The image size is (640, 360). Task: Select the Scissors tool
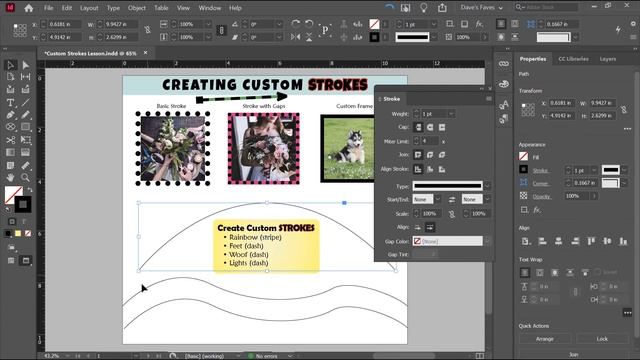[x=10, y=140]
